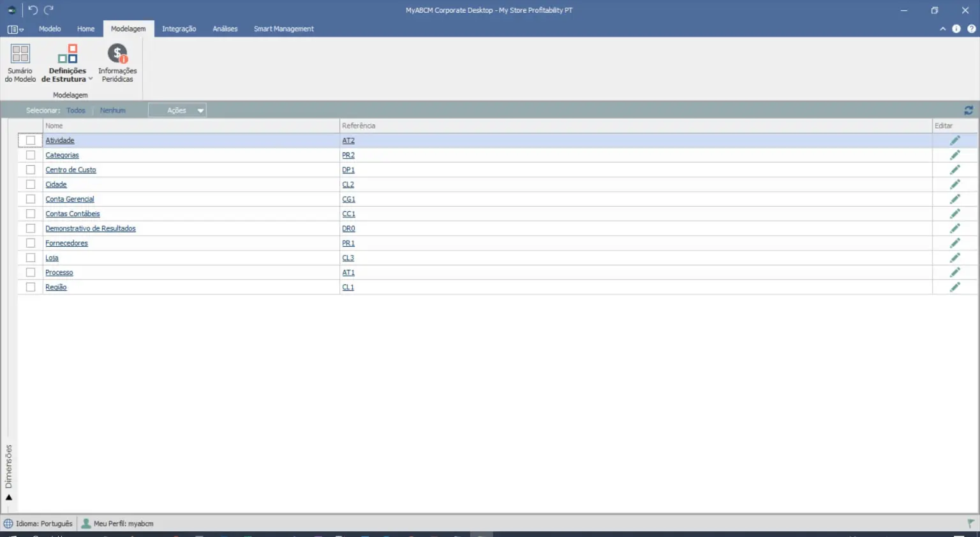Image resolution: width=980 pixels, height=537 pixels.
Task: Open the Smart Management tab
Action: (x=283, y=29)
